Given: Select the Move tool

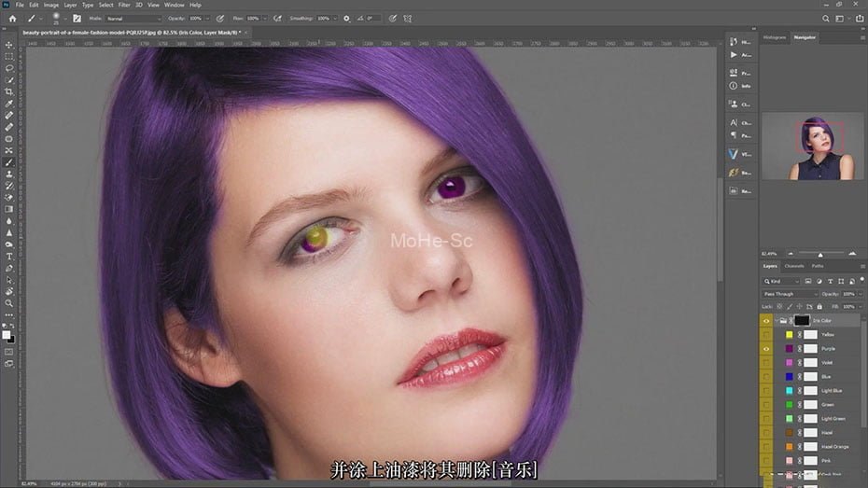Looking at the screenshot, I should [x=9, y=45].
